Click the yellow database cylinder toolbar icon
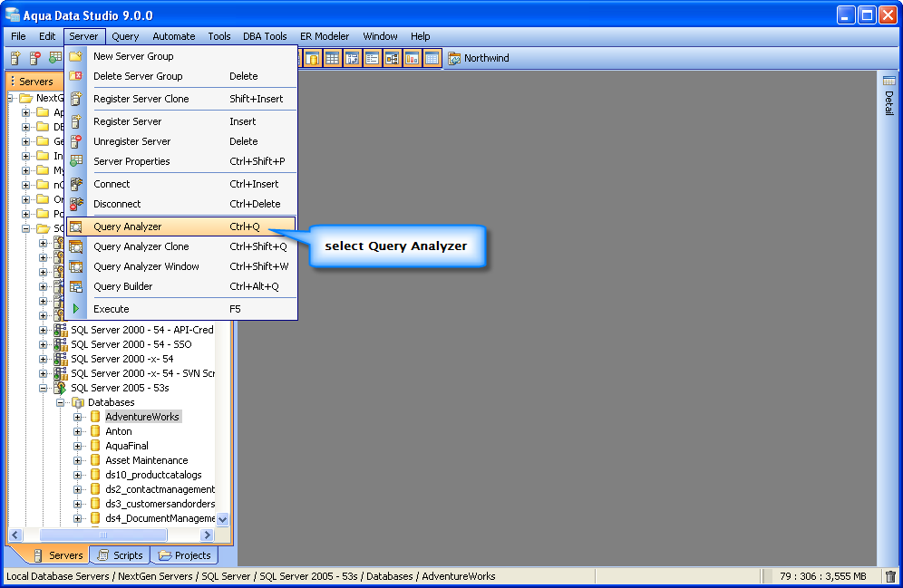Viewport: 903px width, 588px height. tap(313, 58)
